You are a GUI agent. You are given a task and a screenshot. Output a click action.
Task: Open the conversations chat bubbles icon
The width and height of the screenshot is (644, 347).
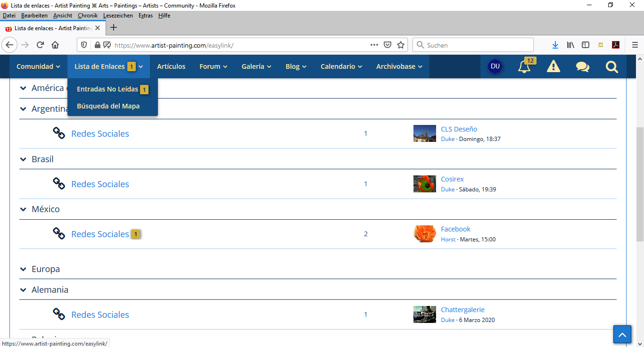pyautogui.click(x=582, y=67)
